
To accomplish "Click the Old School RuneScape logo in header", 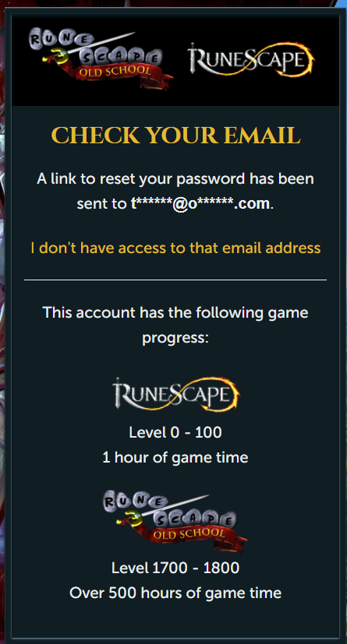I will 101,58.
